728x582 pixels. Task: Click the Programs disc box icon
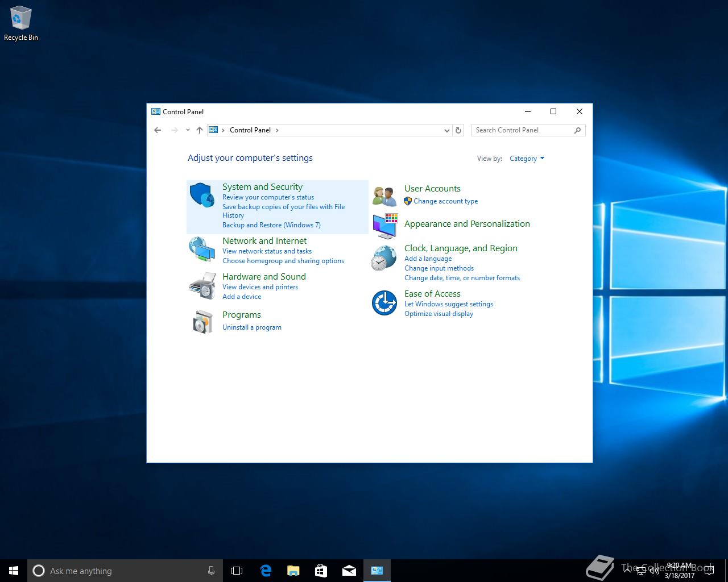[202, 322]
